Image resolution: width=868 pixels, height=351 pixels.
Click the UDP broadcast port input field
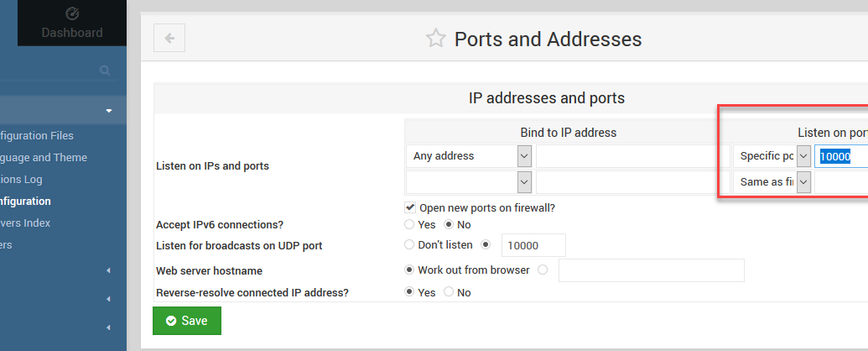pos(533,245)
